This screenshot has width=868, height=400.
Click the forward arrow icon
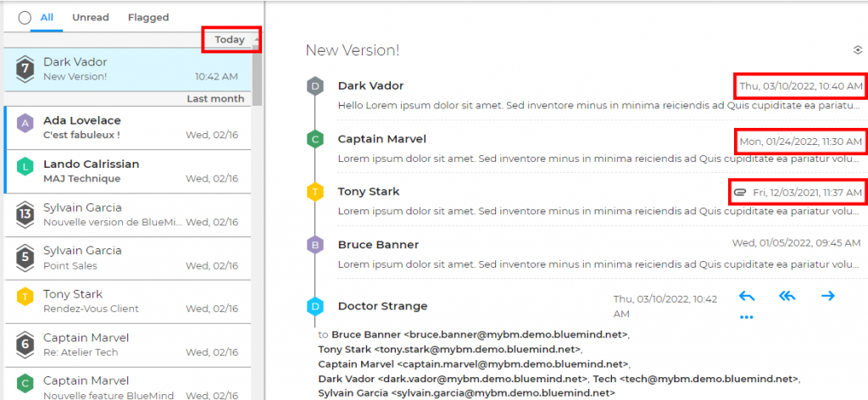click(x=827, y=297)
